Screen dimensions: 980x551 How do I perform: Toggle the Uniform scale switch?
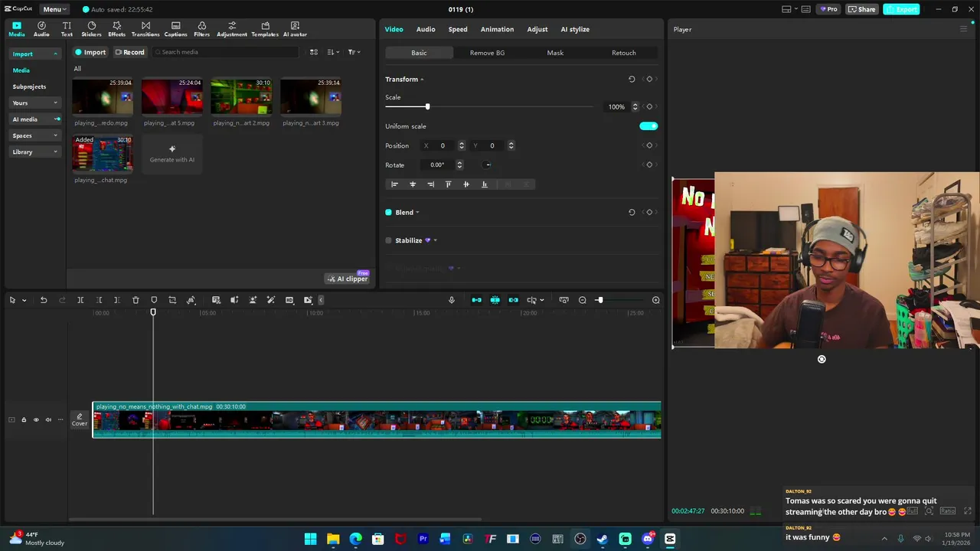click(648, 126)
